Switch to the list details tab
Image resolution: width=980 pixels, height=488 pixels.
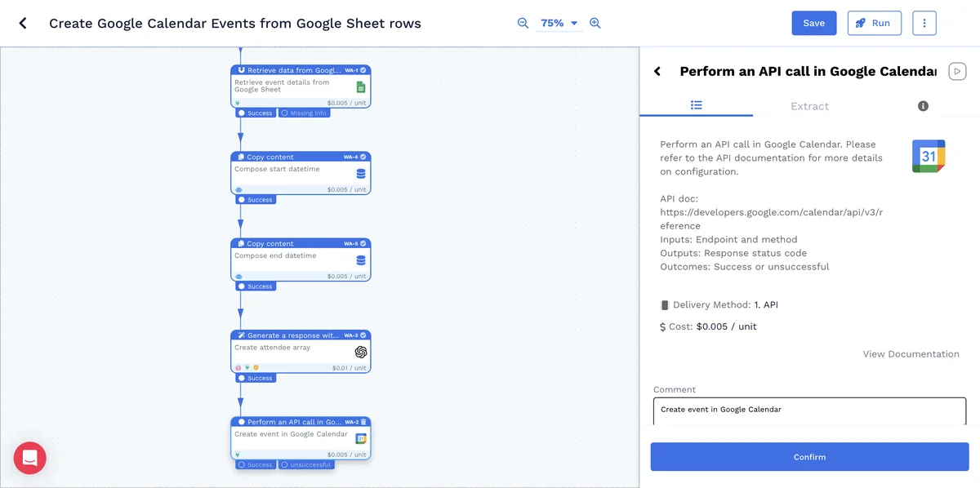coord(696,105)
